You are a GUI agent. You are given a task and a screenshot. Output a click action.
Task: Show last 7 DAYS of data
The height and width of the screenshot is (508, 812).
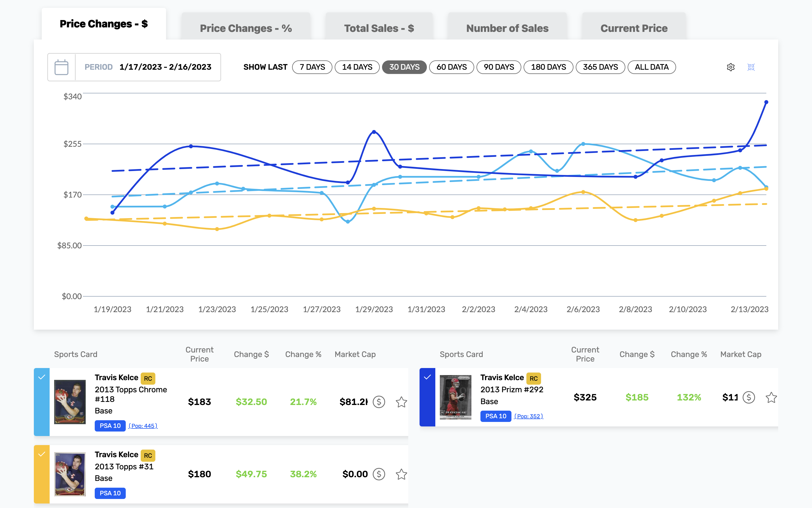[312, 67]
